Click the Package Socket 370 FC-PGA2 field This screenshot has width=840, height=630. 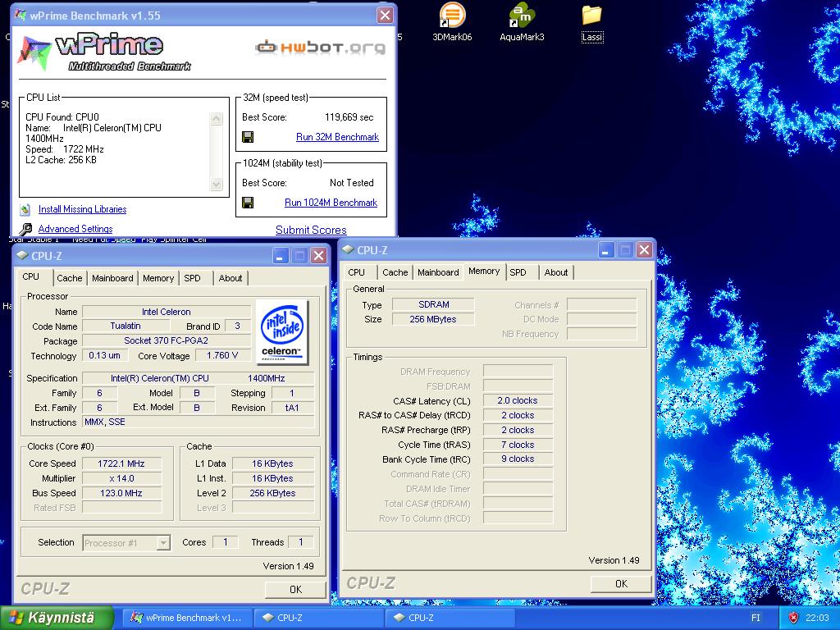(x=166, y=340)
